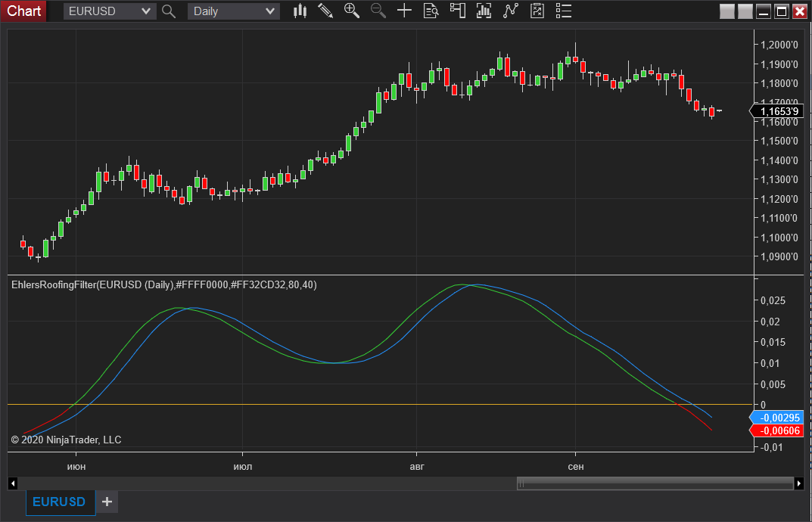812x522 pixels.
Task: Enable the crosshair cursor tool
Action: [404, 11]
